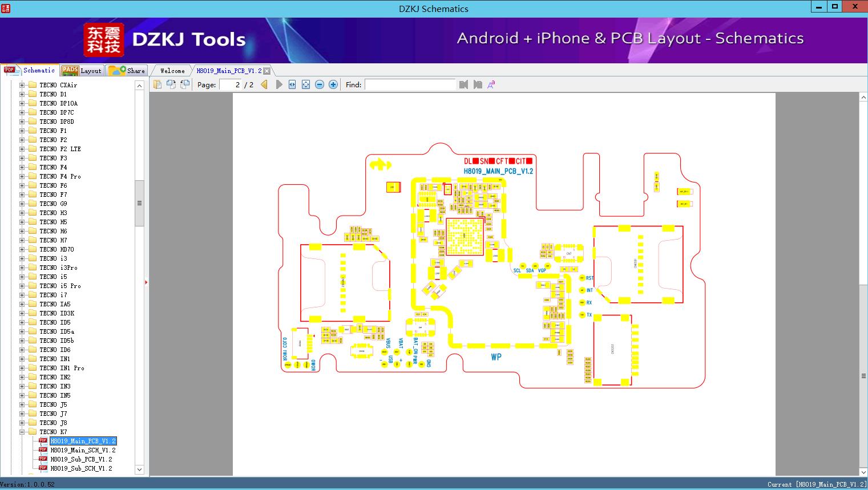Click the folder icon of TECNO H5
The height and width of the screenshot is (490, 868).
(33, 222)
